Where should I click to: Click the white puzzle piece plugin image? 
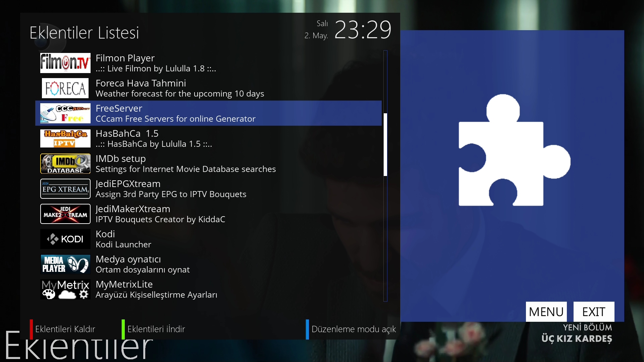pyautogui.click(x=514, y=150)
